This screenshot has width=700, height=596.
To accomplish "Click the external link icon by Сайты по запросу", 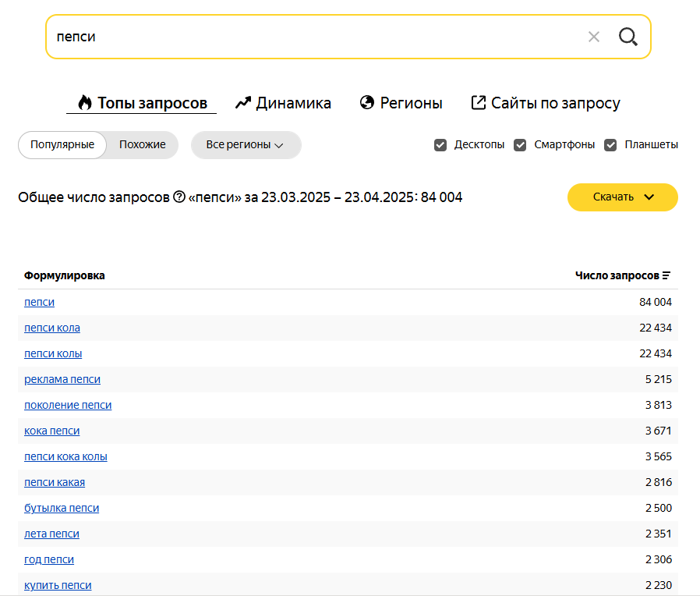I will pyautogui.click(x=478, y=102).
